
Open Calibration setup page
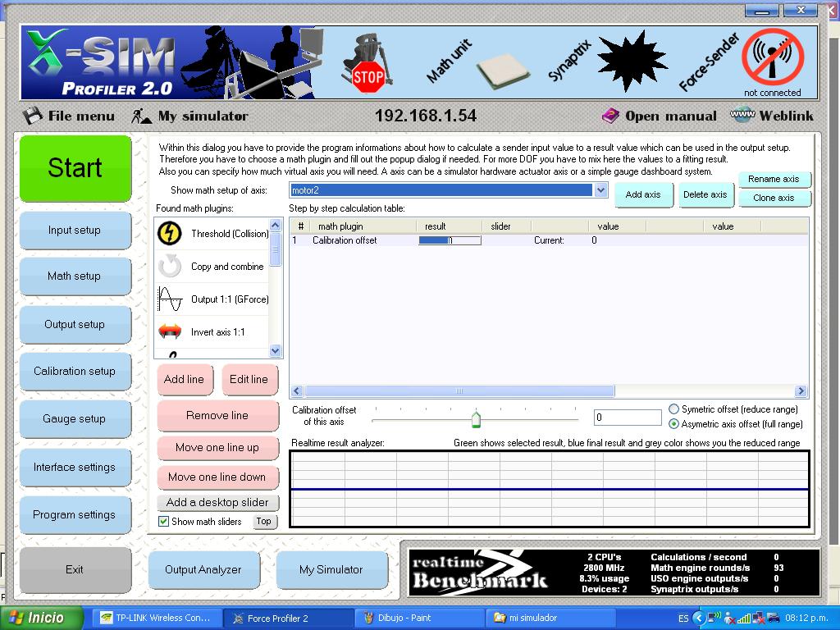tap(75, 372)
